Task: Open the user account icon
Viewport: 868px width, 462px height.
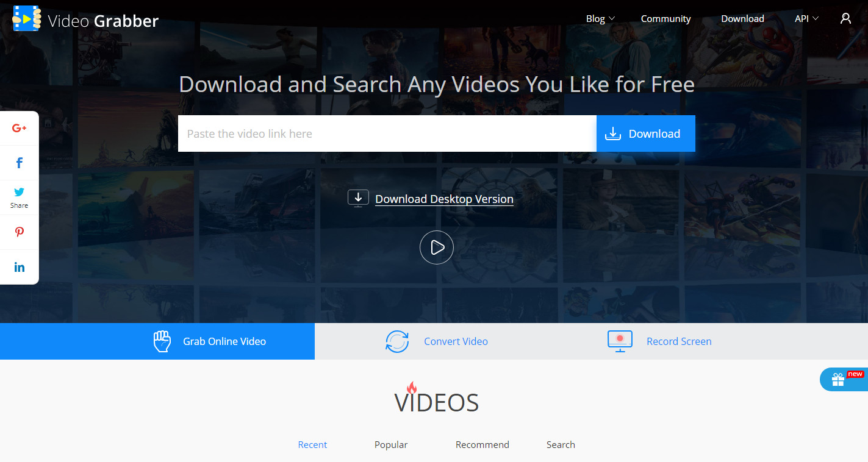Action: click(x=845, y=18)
